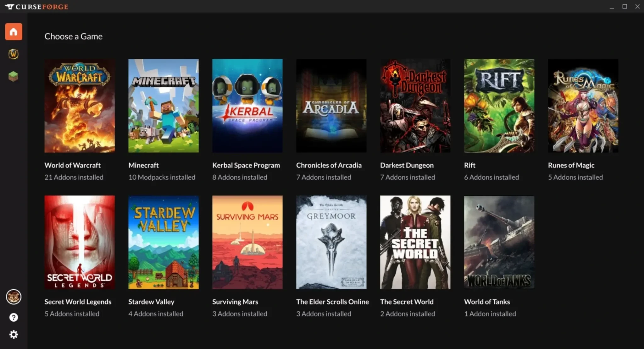Click Surviving Mars game tile

247,242
